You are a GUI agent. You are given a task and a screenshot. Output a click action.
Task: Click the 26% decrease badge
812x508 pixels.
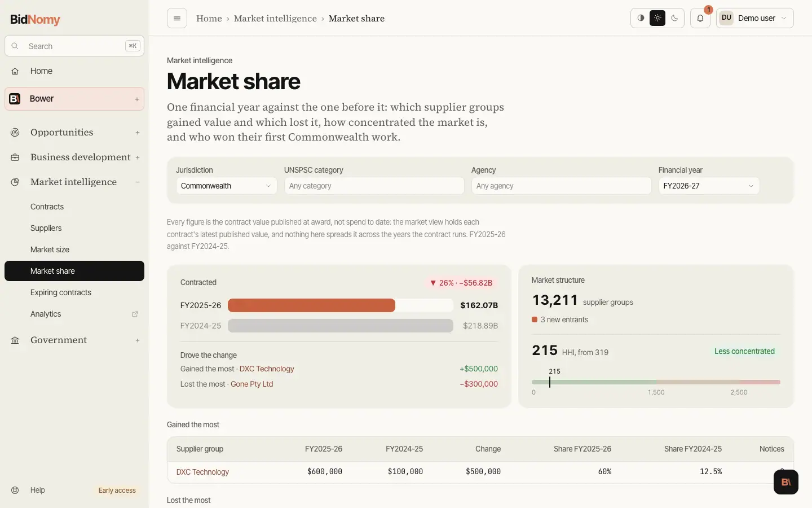click(x=461, y=283)
